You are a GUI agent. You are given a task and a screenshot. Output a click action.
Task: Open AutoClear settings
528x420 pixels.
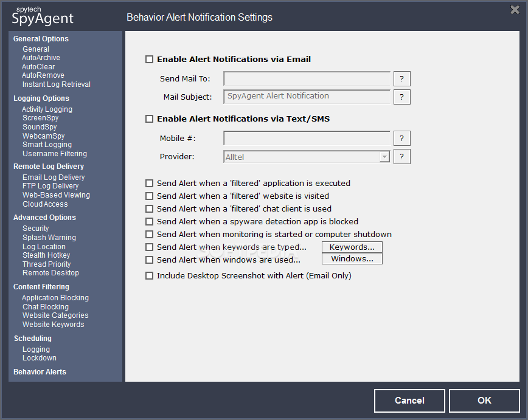click(x=38, y=67)
